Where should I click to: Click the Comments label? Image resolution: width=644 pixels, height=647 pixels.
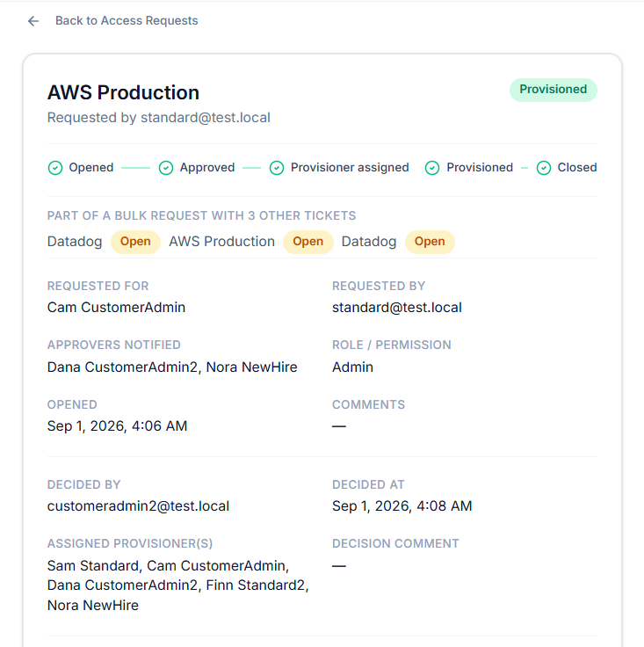369,404
